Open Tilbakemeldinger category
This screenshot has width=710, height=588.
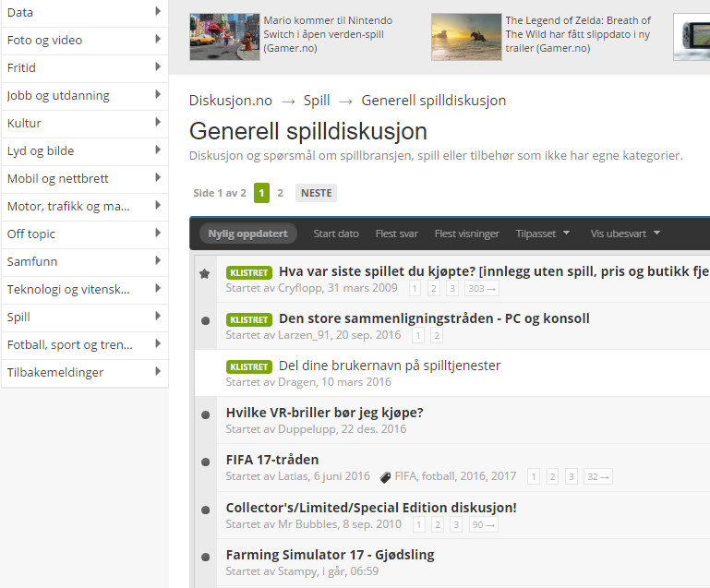tap(85, 373)
